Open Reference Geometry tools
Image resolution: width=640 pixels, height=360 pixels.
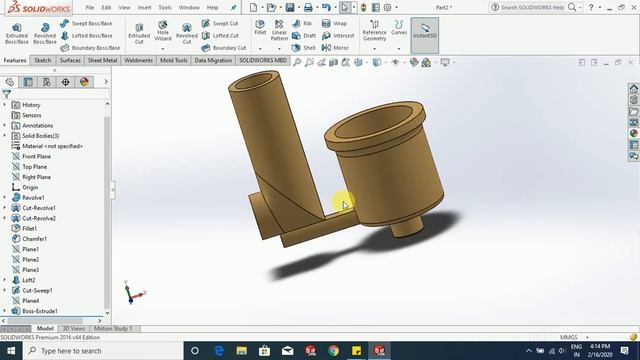374,31
